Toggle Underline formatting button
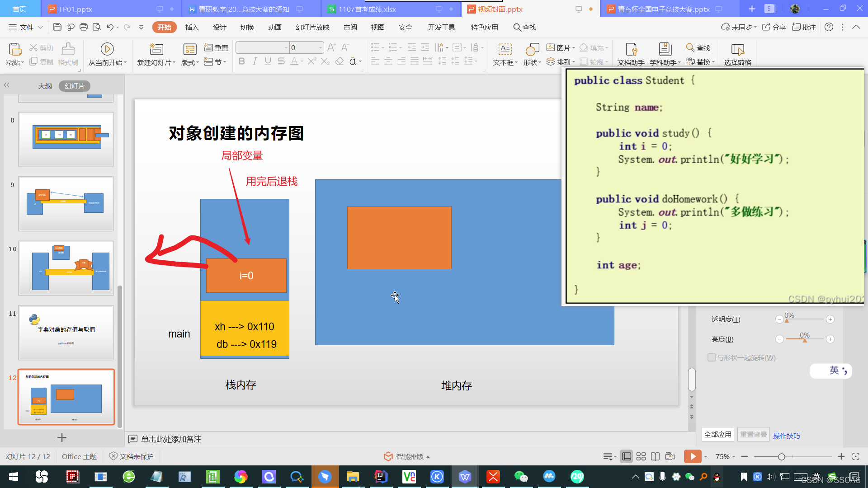The image size is (868, 488). 268,61
